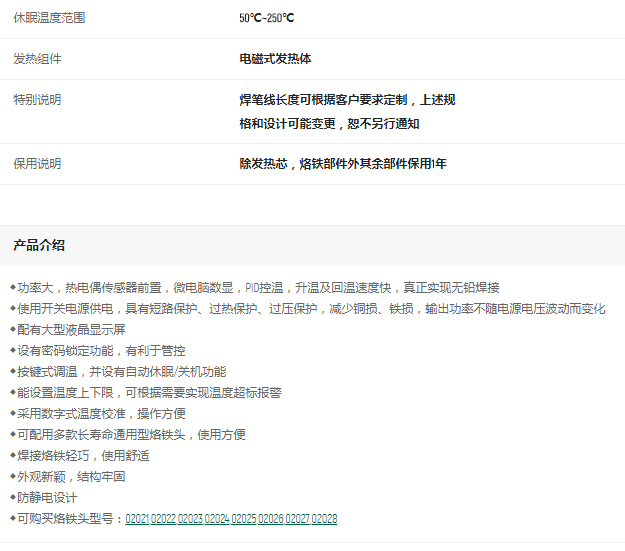The image size is (625, 551).
Task: Click the 02026 tip model link
Action: (x=271, y=519)
